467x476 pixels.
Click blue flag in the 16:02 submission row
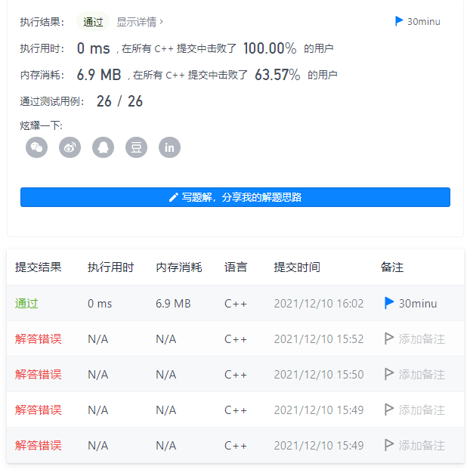point(389,303)
